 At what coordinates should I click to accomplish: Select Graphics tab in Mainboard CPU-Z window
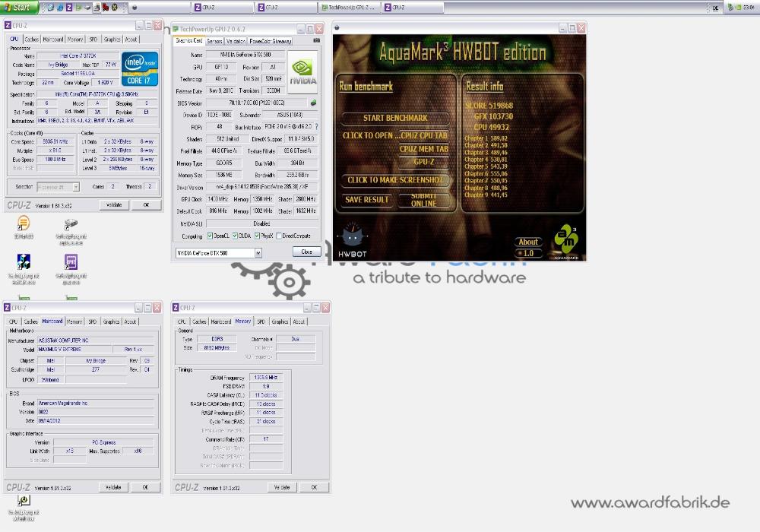pos(111,321)
